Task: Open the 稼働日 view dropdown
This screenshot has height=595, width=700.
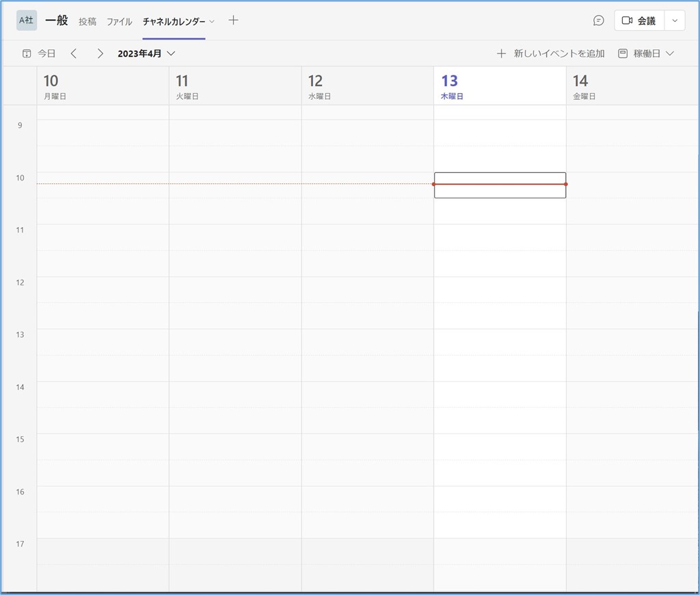Action: (646, 53)
